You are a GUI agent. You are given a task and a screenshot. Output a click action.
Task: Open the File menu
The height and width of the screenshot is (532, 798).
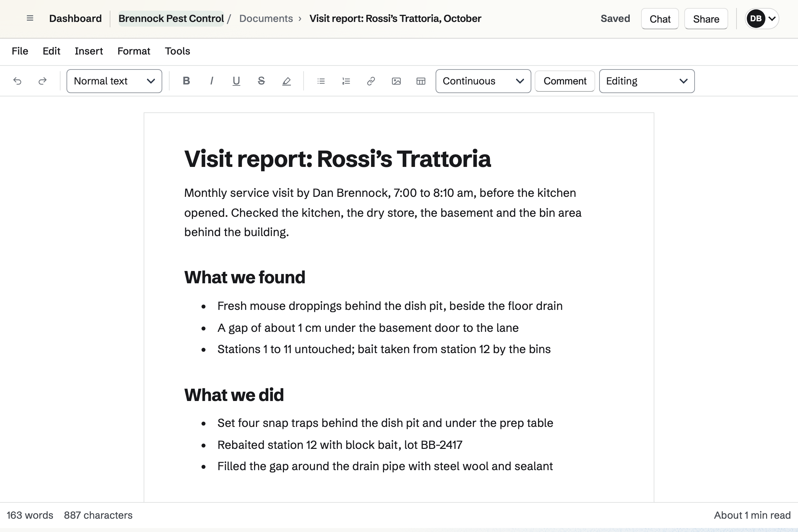20,51
